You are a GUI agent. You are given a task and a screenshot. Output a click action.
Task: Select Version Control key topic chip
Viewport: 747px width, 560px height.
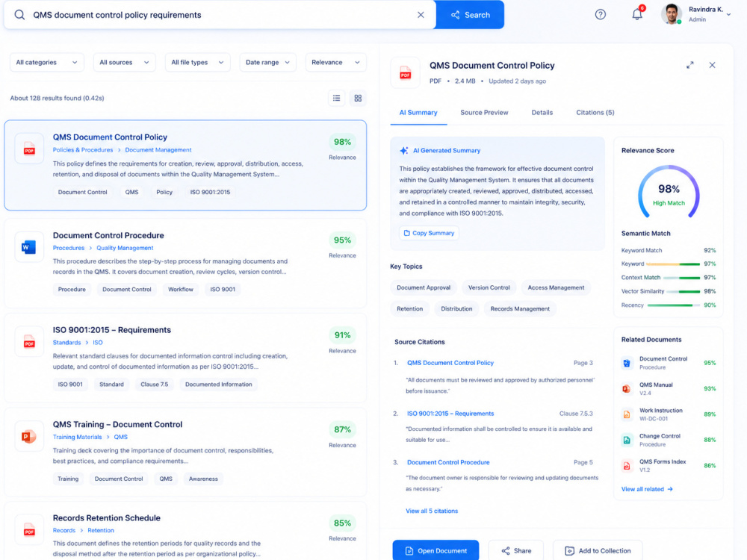489,287
